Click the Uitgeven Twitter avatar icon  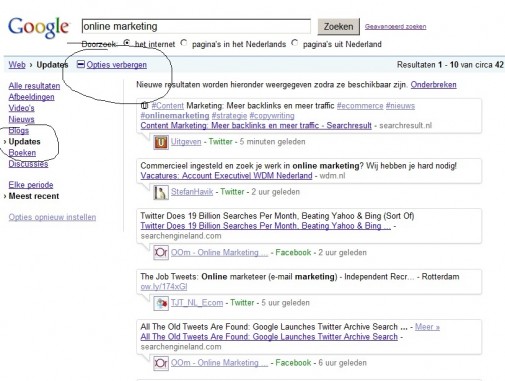coord(161,142)
